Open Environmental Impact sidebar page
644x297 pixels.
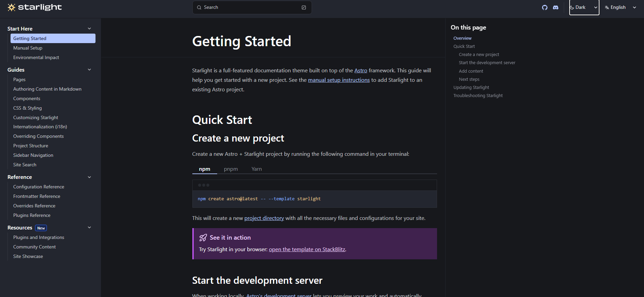[53, 57]
